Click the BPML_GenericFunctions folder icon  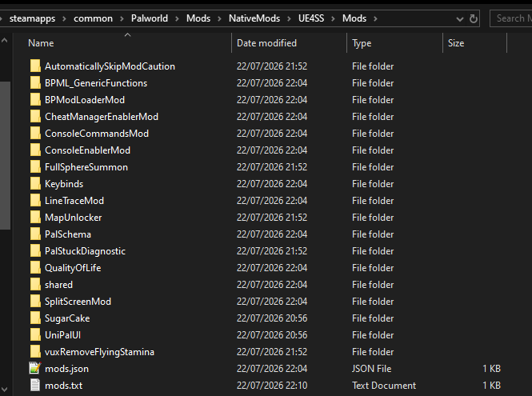tap(35, 82)
